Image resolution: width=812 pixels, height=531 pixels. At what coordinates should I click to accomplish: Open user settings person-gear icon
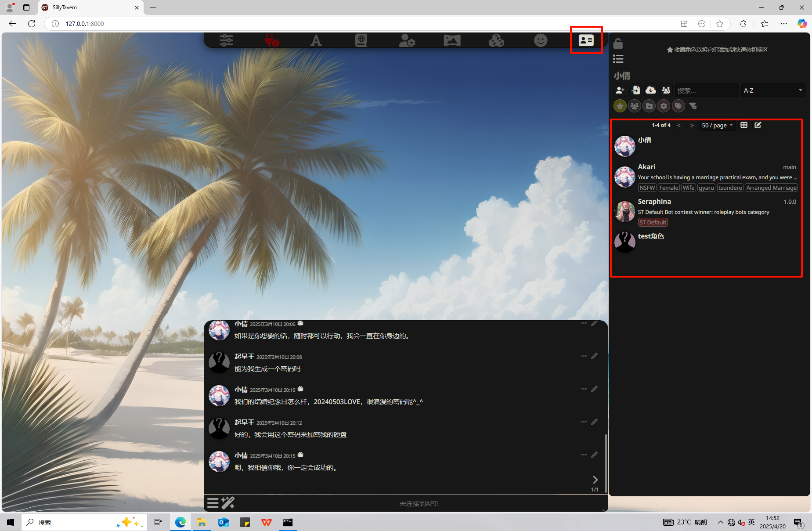tap(407, 40)
